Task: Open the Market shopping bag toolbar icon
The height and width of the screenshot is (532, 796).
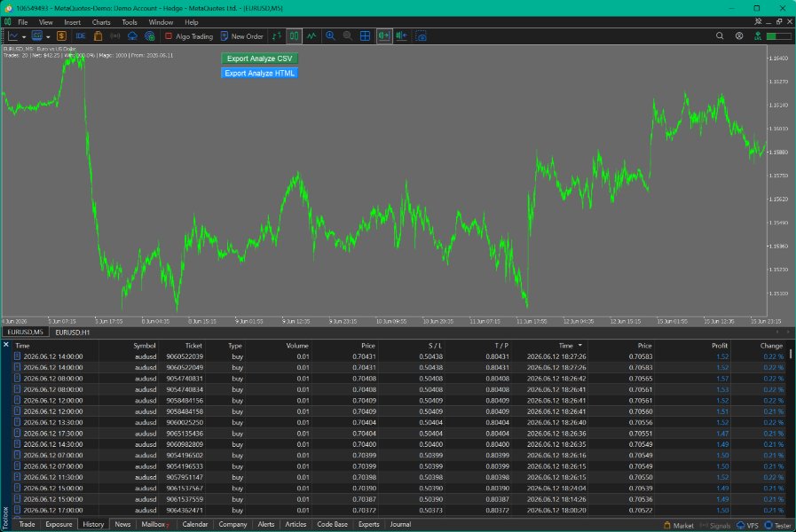Action: [98, 36]
